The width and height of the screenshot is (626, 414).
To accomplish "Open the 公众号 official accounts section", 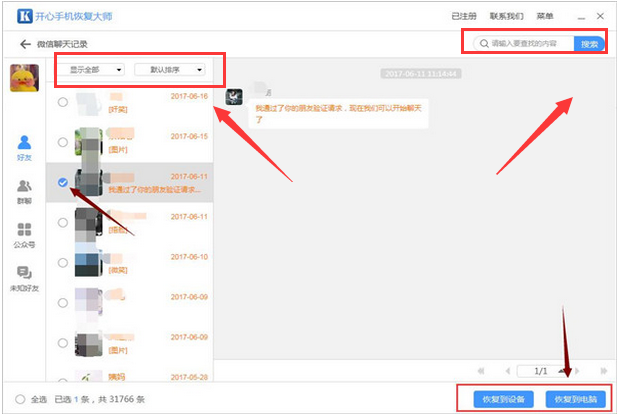I will (24, 236).
